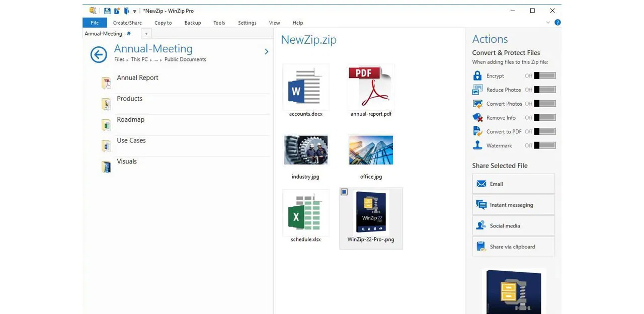The height and width of the screenshot is (314, 644).
Task: Click the Annual Report folder icon
Action: click(x=106, y=83)
